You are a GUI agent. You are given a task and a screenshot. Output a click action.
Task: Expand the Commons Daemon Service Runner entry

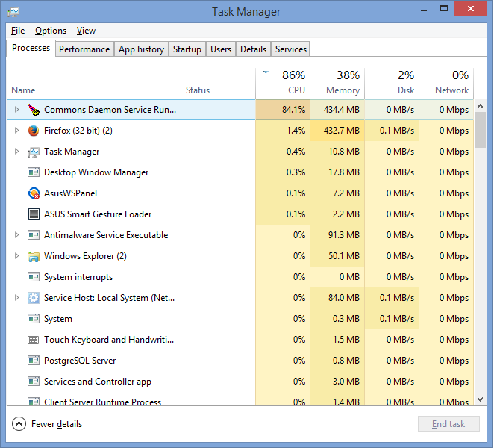(17, 110)
